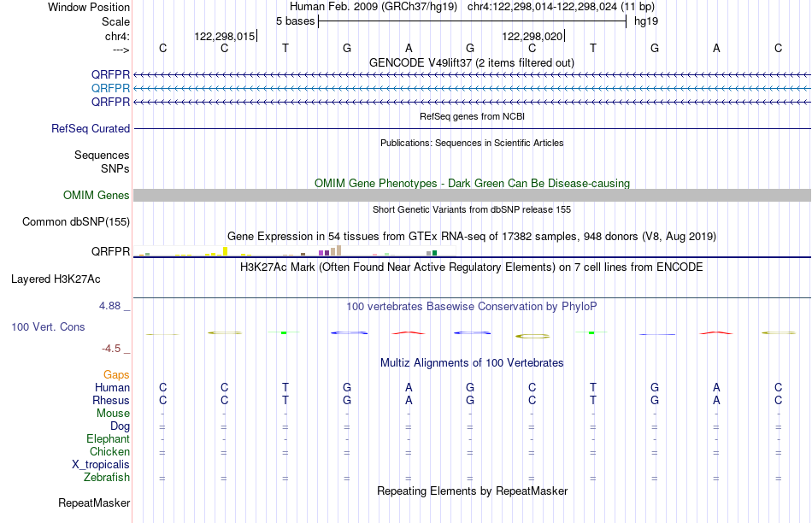
Task: Click the Chicken alignment row label
Action: click(109, 451)
